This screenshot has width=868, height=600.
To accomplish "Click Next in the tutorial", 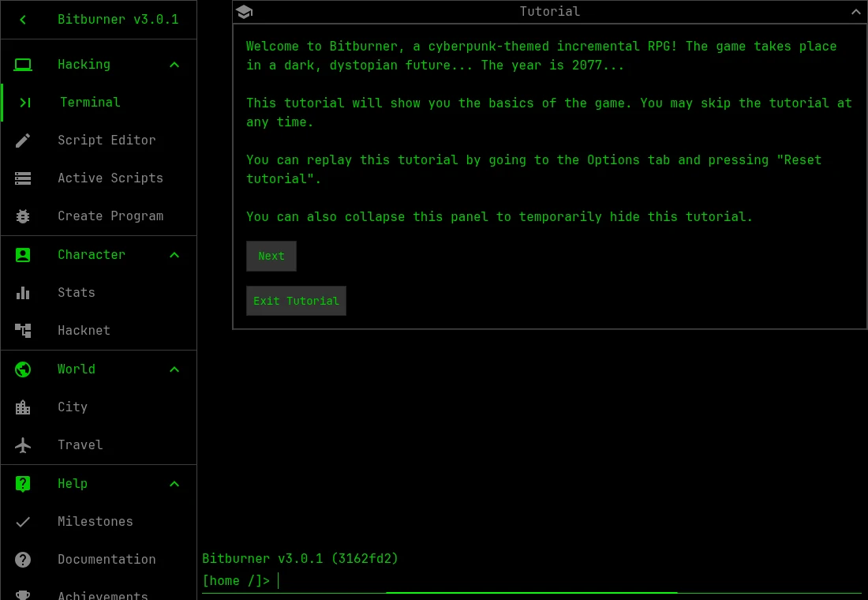I will pyautogui.click(x=271, y=256).
